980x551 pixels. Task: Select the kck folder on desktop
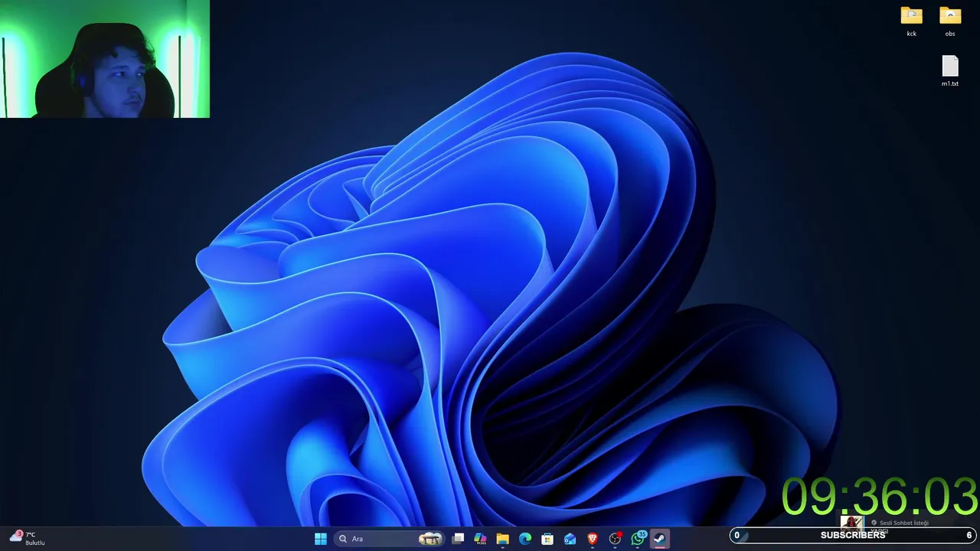click(x=911, y=21)
